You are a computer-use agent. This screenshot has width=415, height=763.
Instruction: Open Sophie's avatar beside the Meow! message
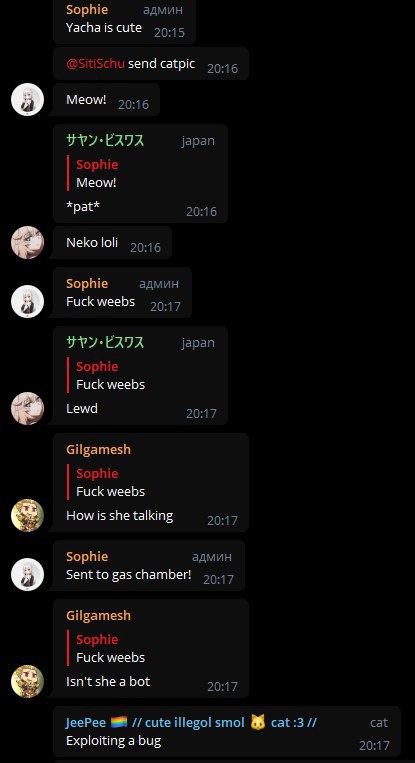(x=27, y=99)
